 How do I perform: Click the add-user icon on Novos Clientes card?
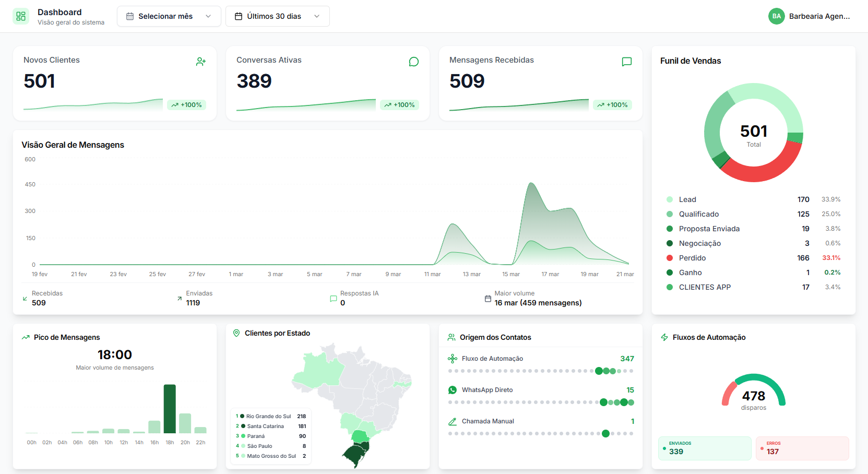tap(201, 61)
